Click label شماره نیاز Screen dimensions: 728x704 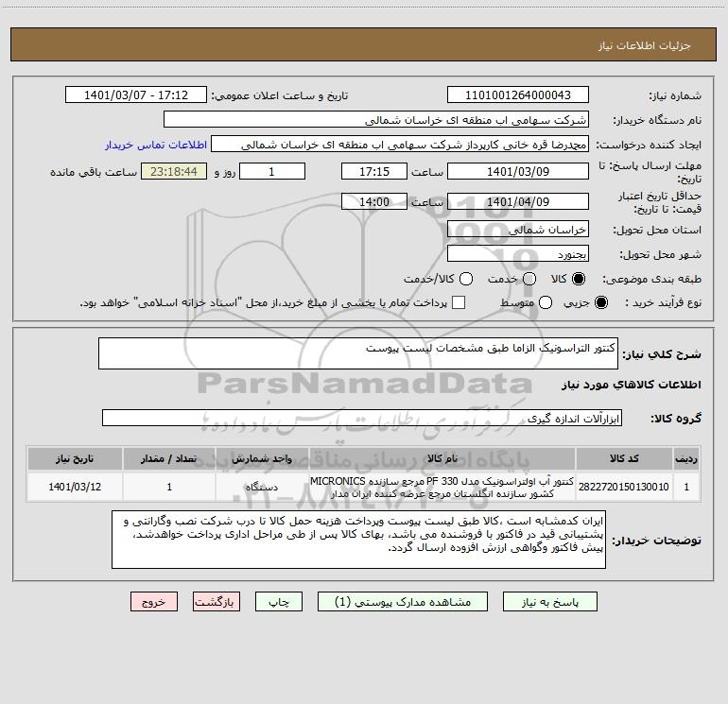pos(675,96)
